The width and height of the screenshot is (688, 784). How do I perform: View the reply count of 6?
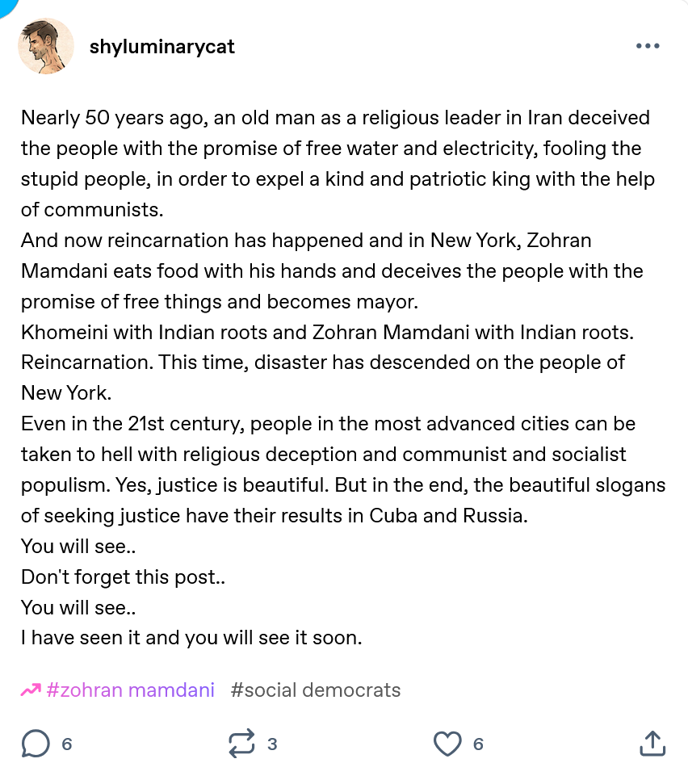pyautogui.click(x=67, y=744)
